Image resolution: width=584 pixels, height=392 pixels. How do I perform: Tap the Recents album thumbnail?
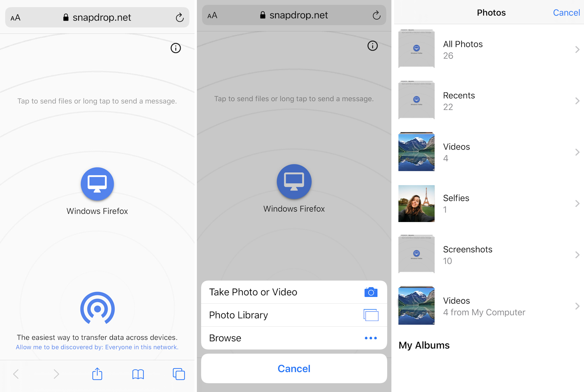[x=416, y=100]
